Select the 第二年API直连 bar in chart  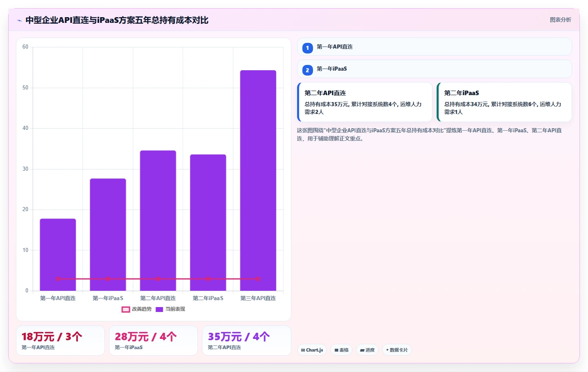point(158,221)
